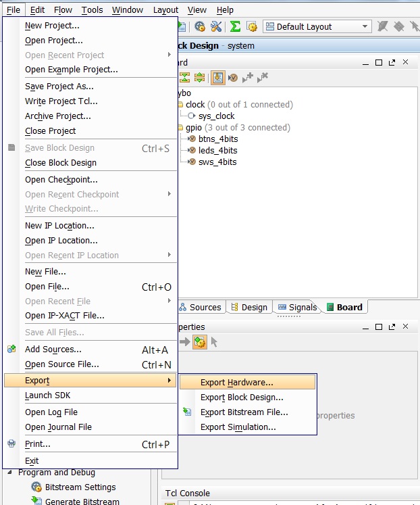Maximize the Board panel
Image resolution: width=420 pixels, height=505 pixels.
379,62
